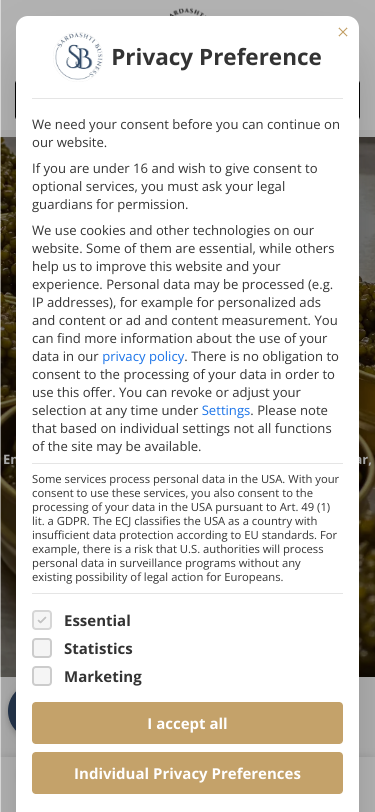The image size is (375, 812).
Task: Enable the Marketing checkbox
Action: point(42,676)
